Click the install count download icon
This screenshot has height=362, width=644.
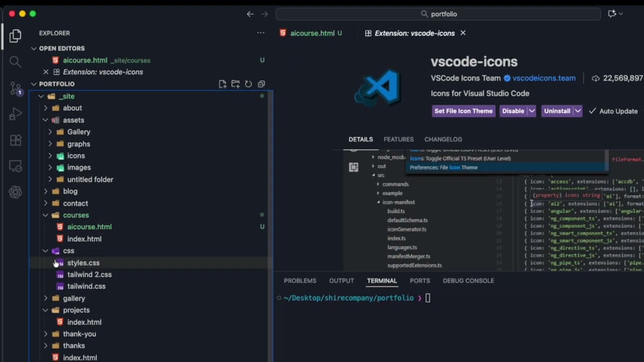(596, 78)
